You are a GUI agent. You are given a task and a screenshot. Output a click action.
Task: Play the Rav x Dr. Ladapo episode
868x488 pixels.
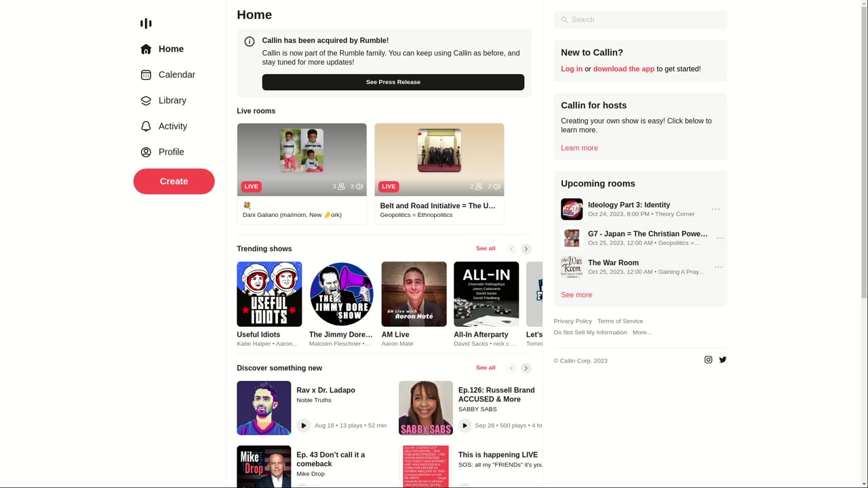[x=303, y=426]
